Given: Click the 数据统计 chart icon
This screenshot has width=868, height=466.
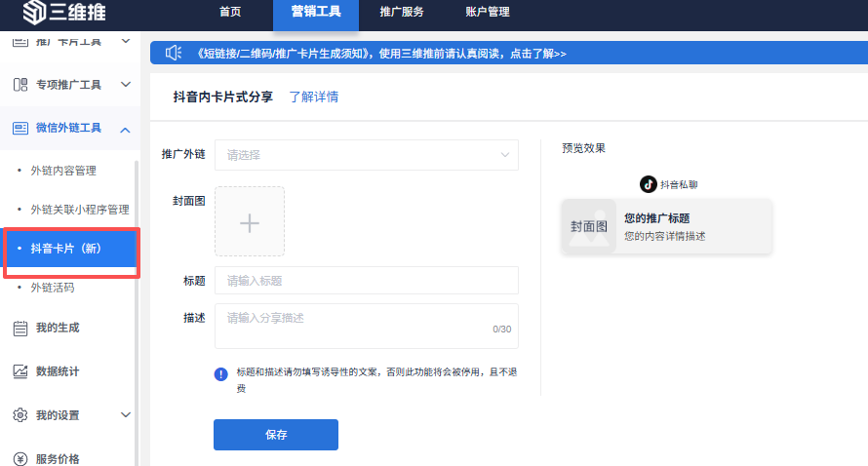Looking at the screenshot, I should [x=20, y=371].
